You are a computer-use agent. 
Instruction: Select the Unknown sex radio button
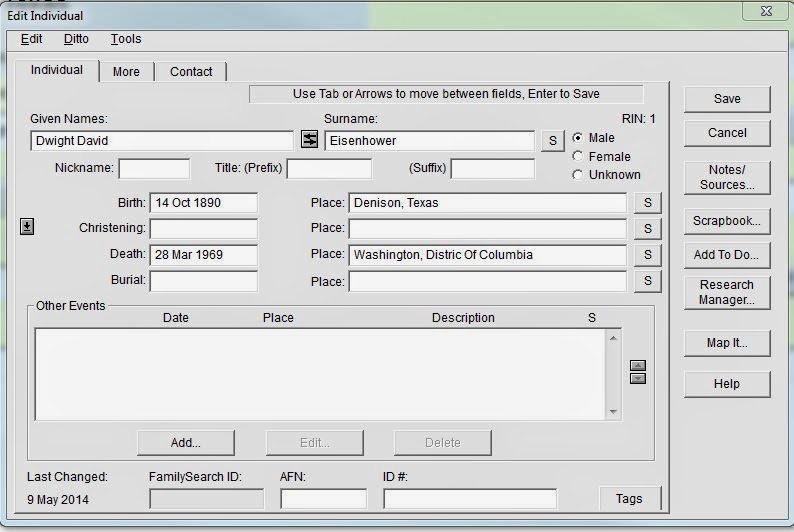click(577, 175)
